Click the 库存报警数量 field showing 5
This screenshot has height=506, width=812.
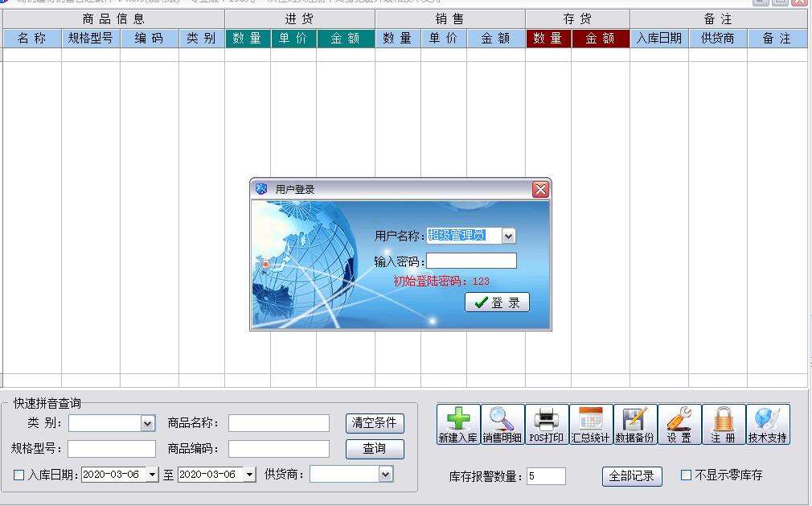(x=547, y=476)
